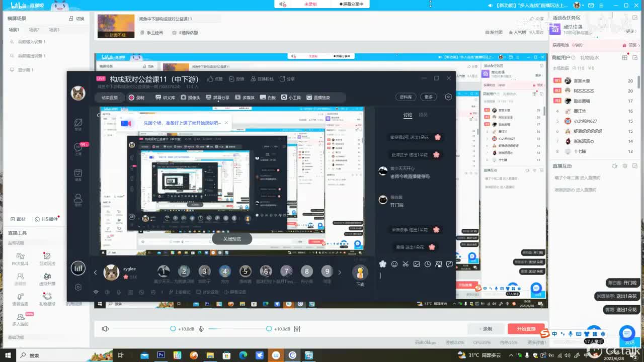Switch to the 讨论 discussion tab

tap(408, 115)
